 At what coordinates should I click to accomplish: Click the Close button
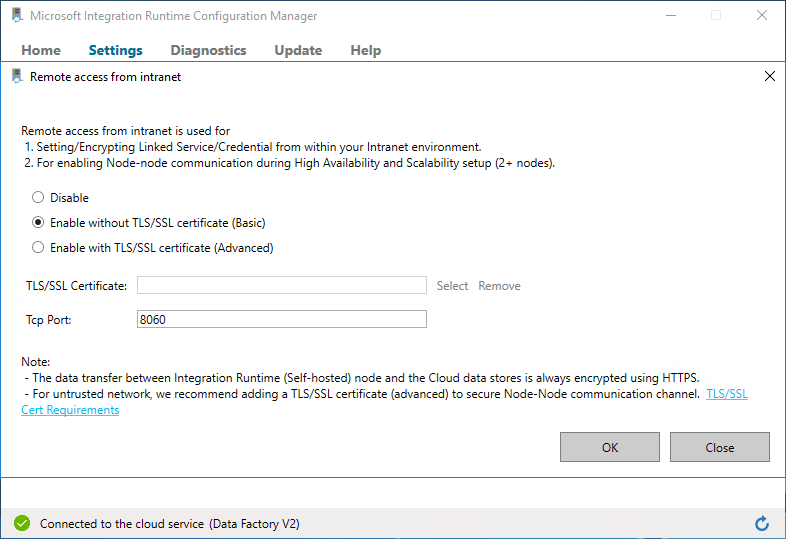click(719, 447)
